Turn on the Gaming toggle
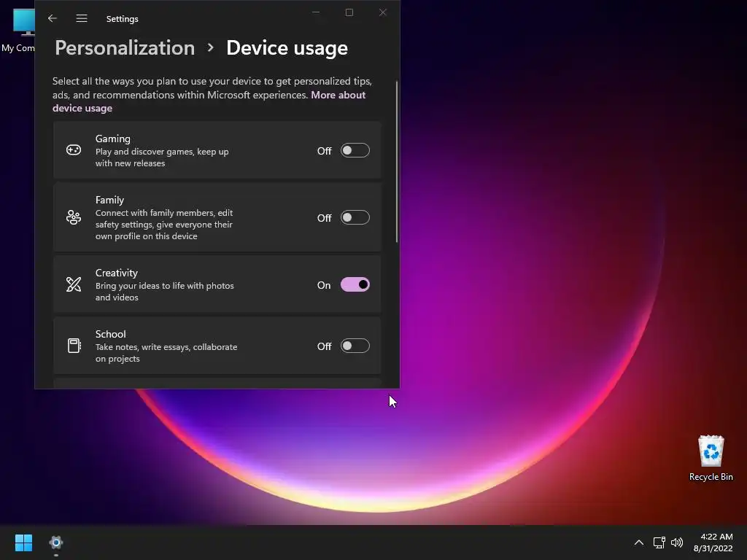The width and height of the screenshot is (747, 560). pyautogui.click(x=355, y=150)
